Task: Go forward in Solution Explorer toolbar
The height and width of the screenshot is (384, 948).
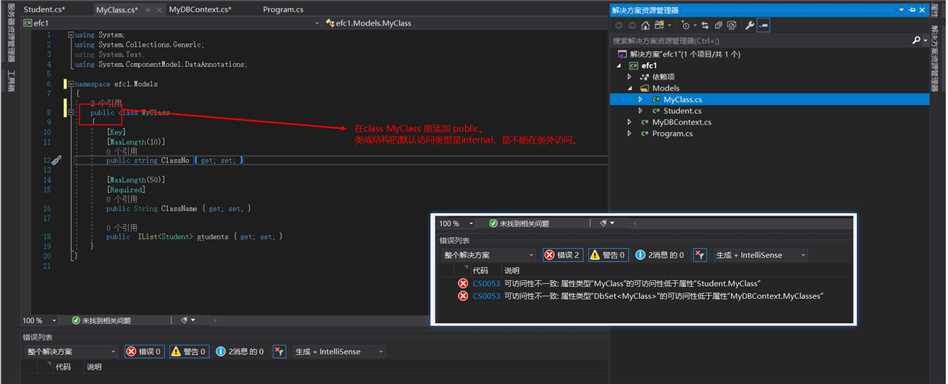Action: coord(632,25)
